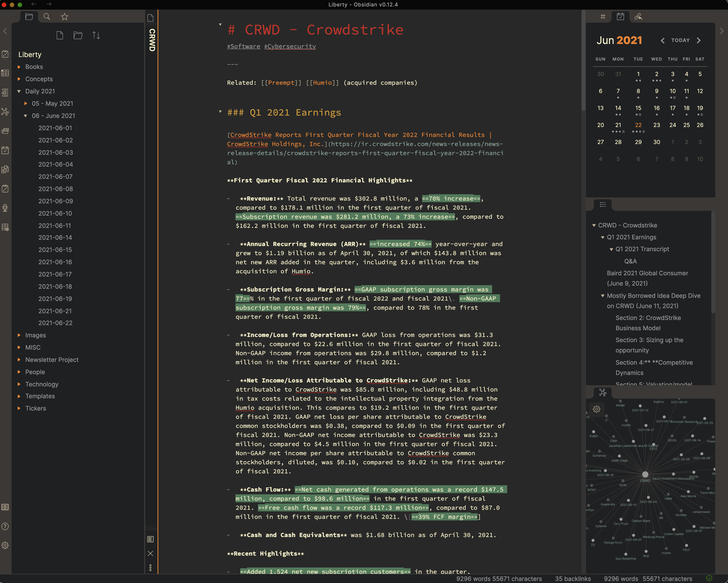Open note 2021-06-14 in file list

click(x=55, y=238)
